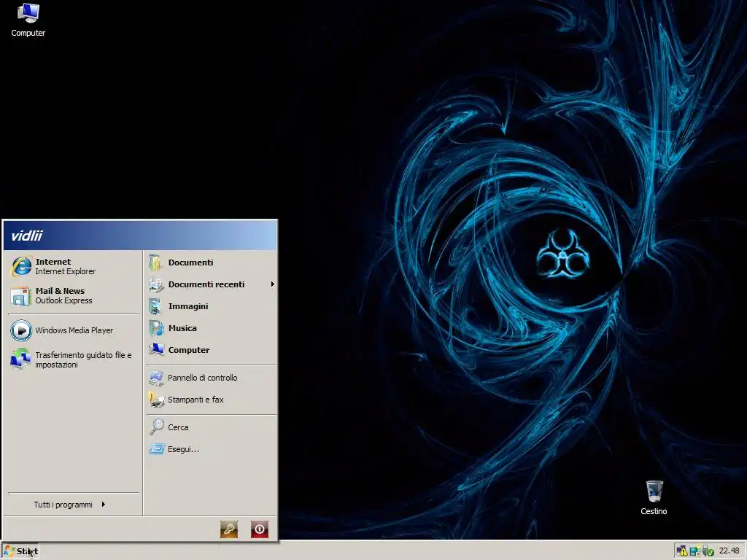Click the Start button on the taskbar
This screenshot has width=747, height=560.
[20, 551]
